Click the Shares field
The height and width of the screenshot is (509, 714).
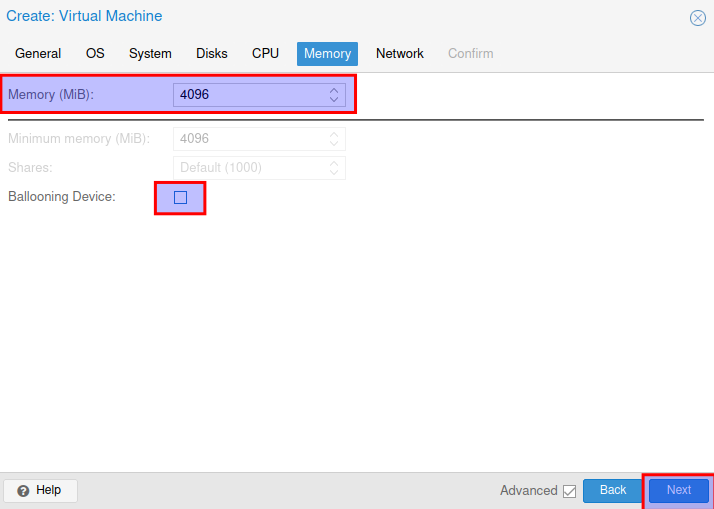tap(250, 167)
